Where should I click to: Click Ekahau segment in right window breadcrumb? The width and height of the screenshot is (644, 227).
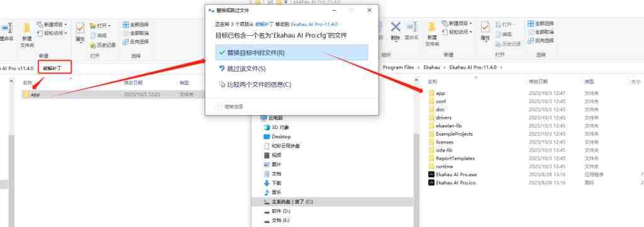[x=431, y=67]
